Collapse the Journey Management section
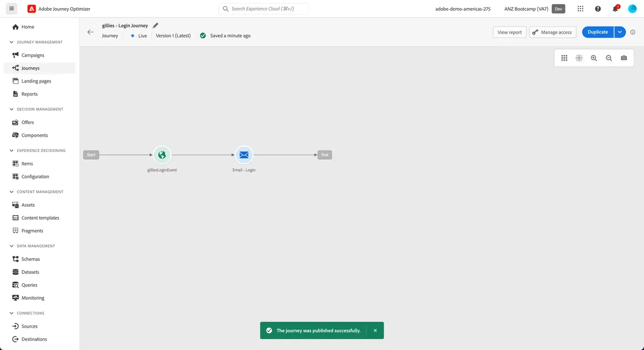The image size is (644, 350). [12, 42]
